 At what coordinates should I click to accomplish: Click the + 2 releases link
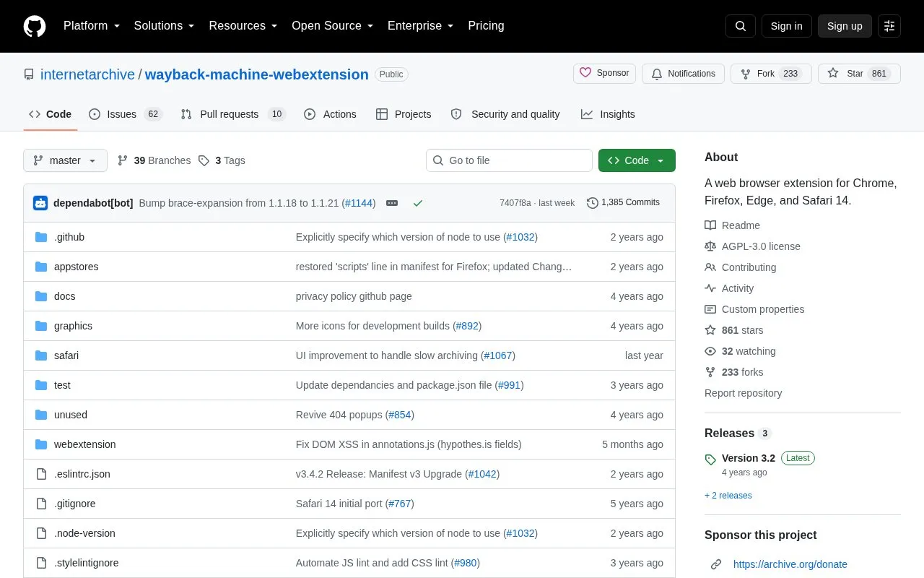728,496
